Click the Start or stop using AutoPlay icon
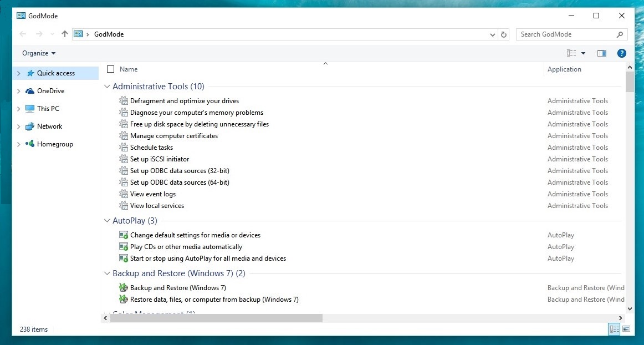The width and height of the screenshot is (644, 345). click(123, 258)
